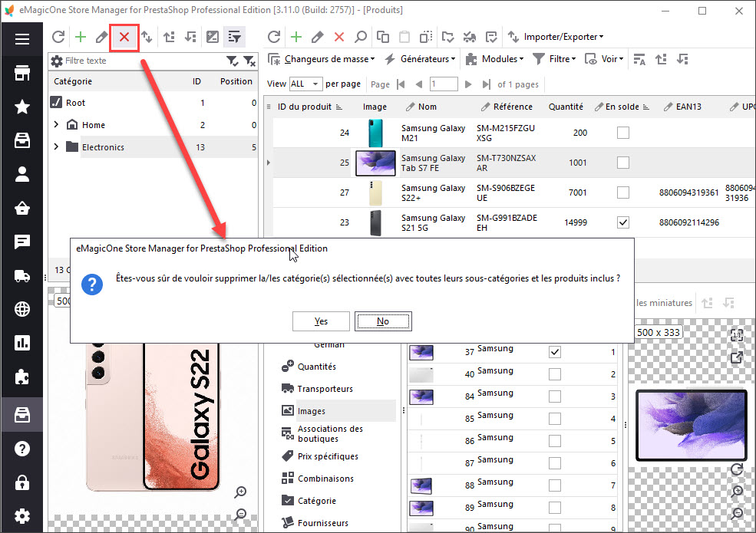Image resolution: width=756 pixels, height=533 pixels.
Task: Open the hamburger menu in sidebar
Action: (22, 39)
